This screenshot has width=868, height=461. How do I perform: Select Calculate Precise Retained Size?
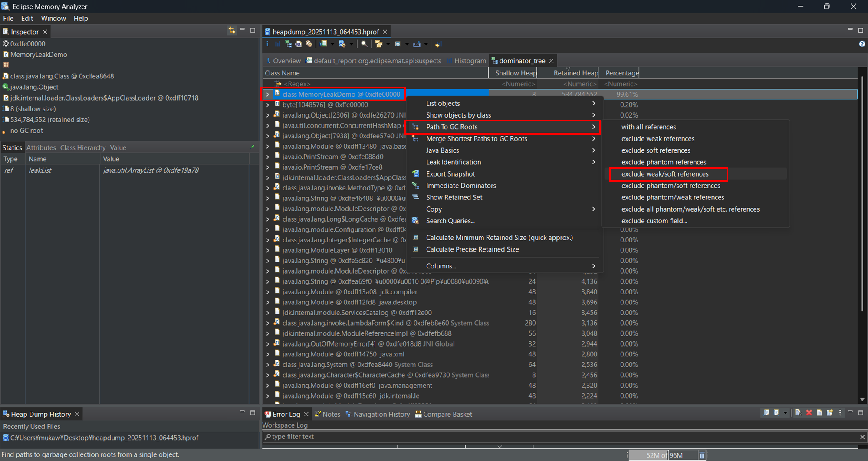pyautogui.click(x=472, y=249)
